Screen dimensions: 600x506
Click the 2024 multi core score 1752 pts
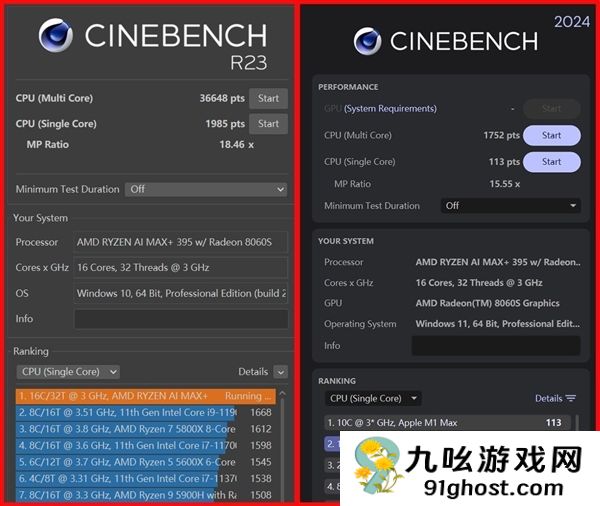(x=501, y=135)
